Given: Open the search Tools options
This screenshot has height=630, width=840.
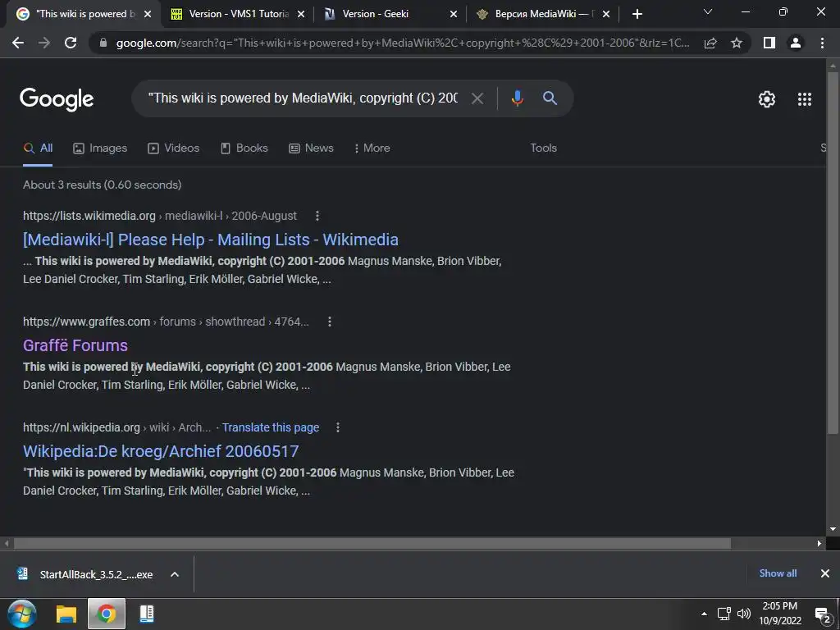Looking at the screenshot, I should pos(543,148).
